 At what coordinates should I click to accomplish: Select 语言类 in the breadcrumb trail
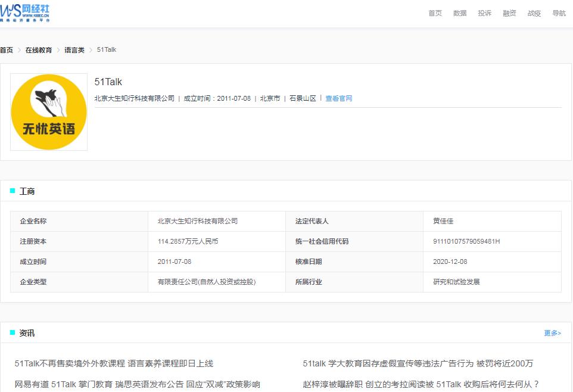point(76,50)
